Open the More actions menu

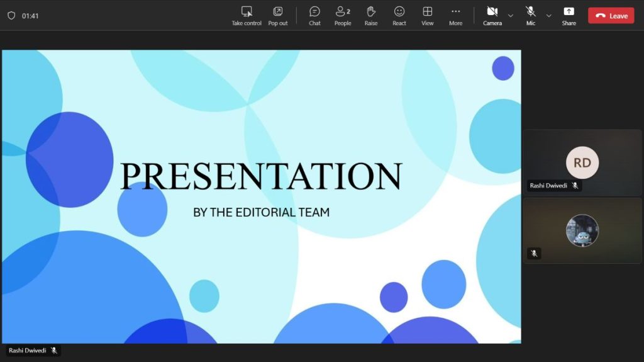[455, 16]
